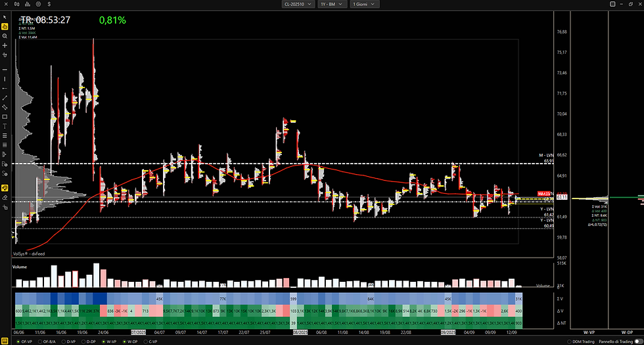Select the Fibonacci levels tool
Screen dimensions: 644x345
click(5, 135)
